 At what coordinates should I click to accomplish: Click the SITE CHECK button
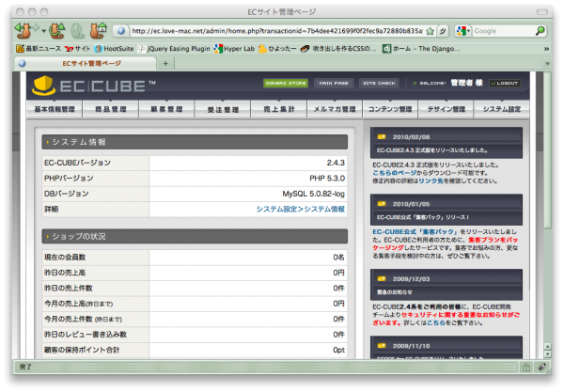pos(379,83)
